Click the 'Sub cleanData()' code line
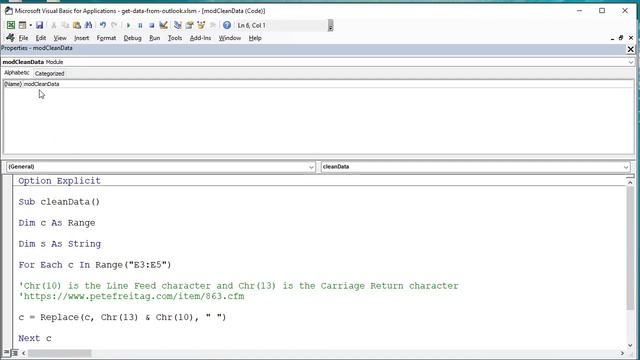This screenshot has height=360, width=640. pos(59,202)
